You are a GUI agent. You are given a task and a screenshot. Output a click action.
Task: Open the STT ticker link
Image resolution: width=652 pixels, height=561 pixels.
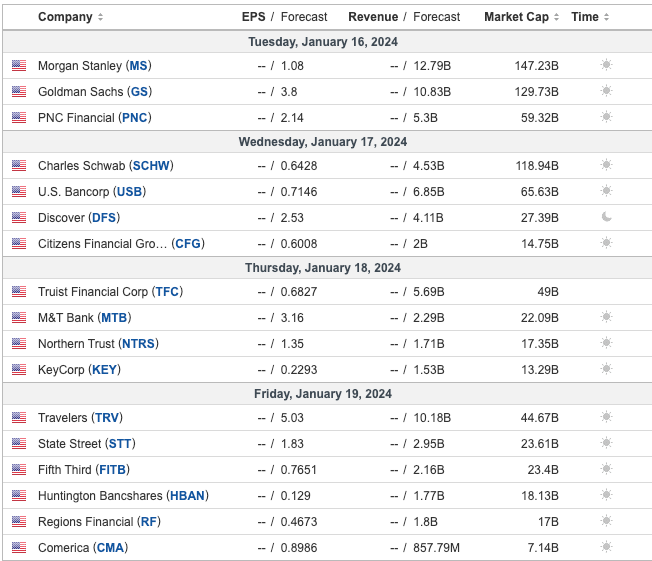(120, 444)
